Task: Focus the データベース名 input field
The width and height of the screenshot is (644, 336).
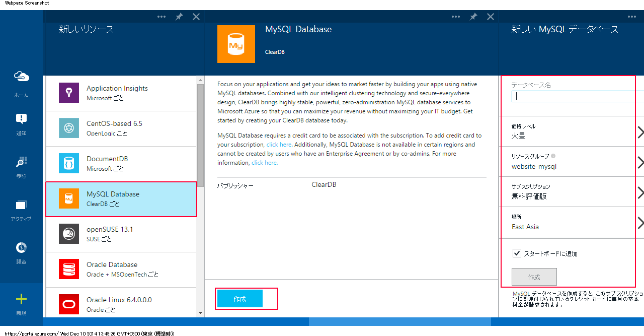Action: 578,96
